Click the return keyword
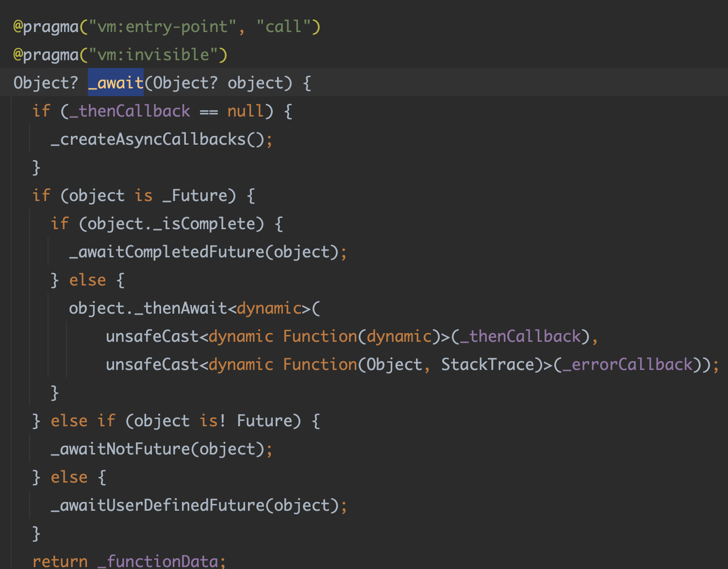This screenshot has height=569, width=728. point(60,561)
